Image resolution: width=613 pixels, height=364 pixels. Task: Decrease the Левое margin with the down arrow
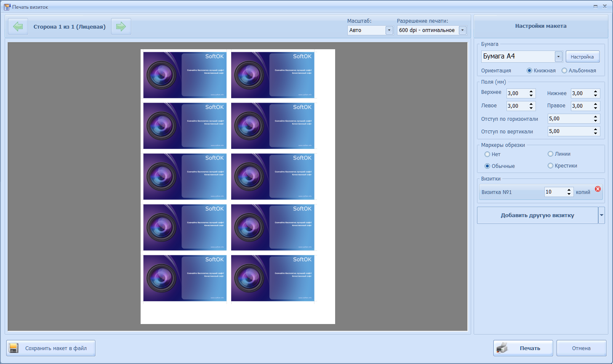pos(532,108)
